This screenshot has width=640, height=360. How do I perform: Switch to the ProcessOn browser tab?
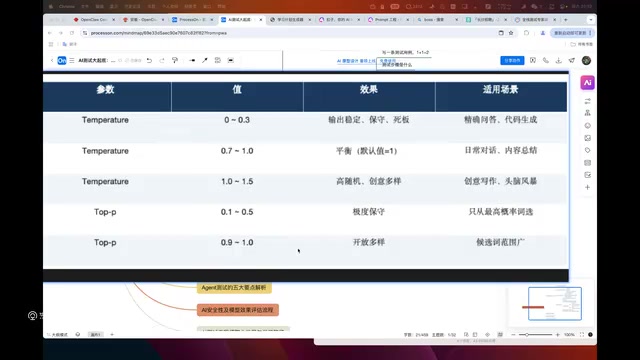(x=192, y=20)
